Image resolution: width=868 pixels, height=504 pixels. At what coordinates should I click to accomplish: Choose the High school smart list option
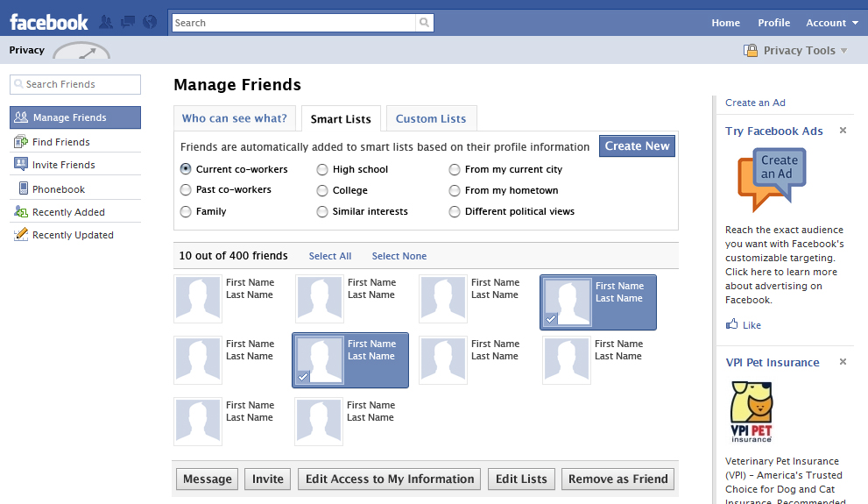point(322,169)
